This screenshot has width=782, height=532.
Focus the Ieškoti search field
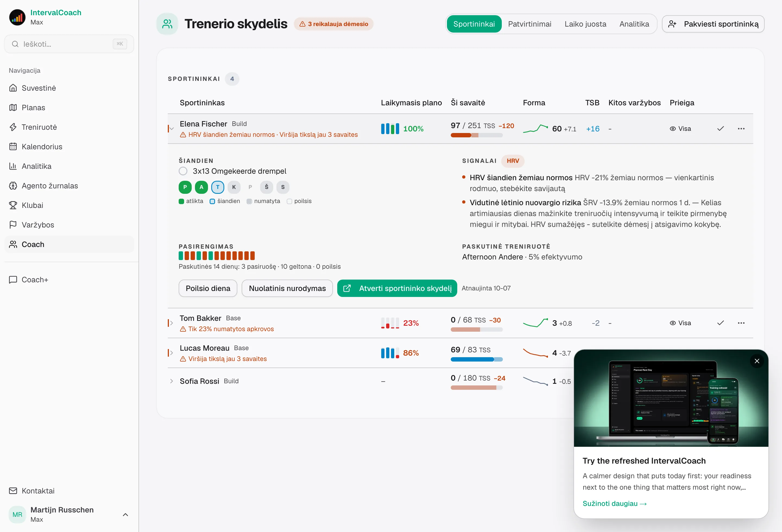(69, 44)
